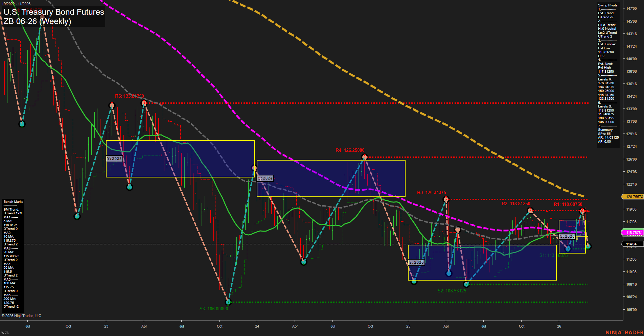The image size is (644, 336).
Task: Click the red pivot marker near R1 118.68750
Action: click(x=583, y=211)
